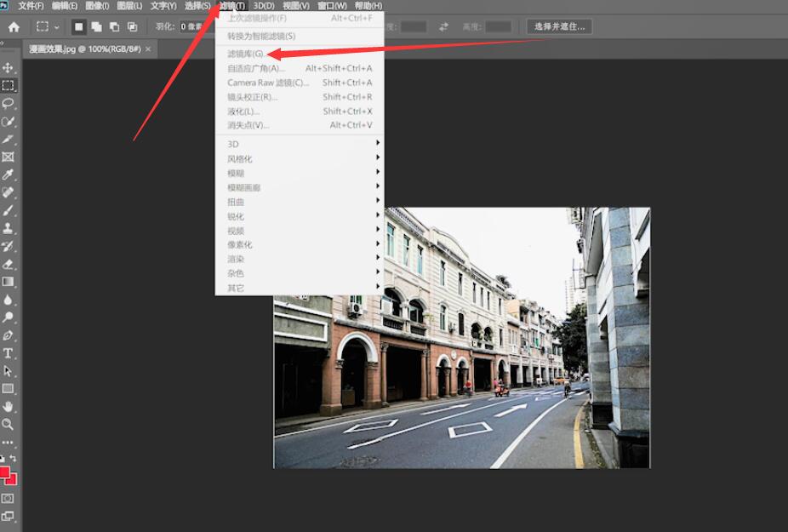
Task: Choose 滤镜库(G) from the filter menu
Action: click(x=300, y=54)
